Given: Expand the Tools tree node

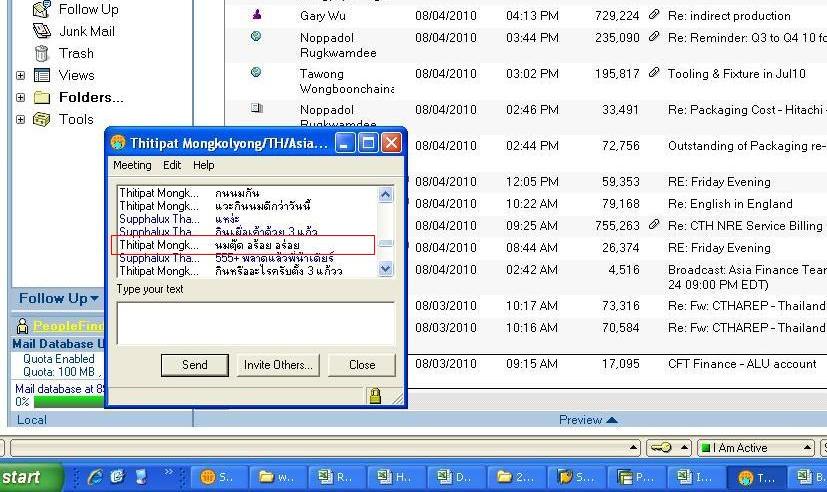Looking at the screenshot, I should (x=20, y=119).
